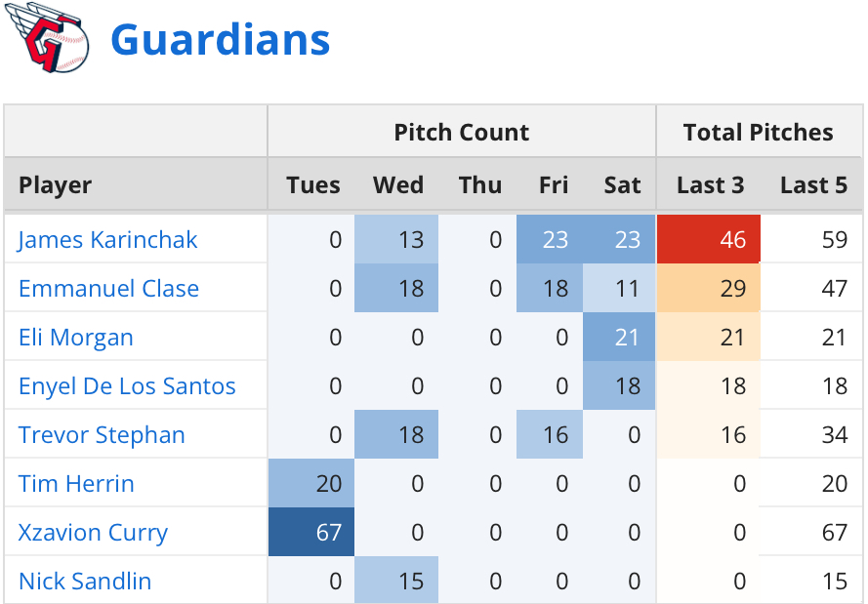Open James Karinchak's player page
Image resolution: width=868 pixels, height=604 pixels.
[x=107, y=240]
